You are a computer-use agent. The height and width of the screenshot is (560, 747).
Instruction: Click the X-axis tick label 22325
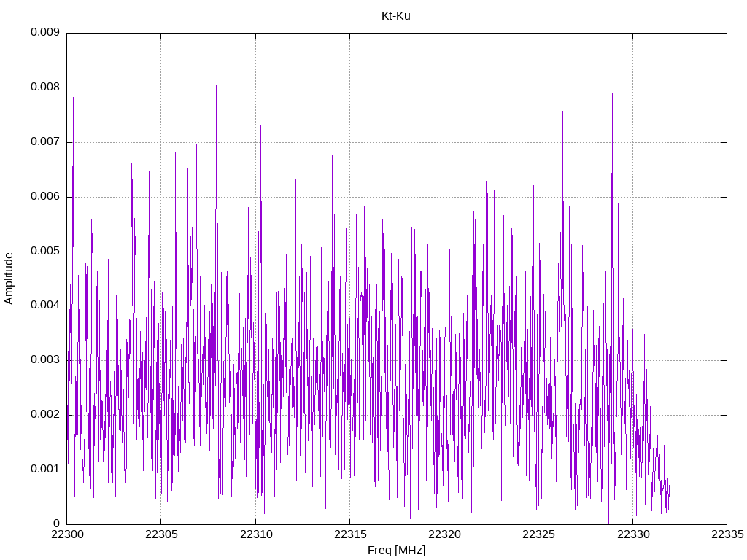click(x=539, y=534)
